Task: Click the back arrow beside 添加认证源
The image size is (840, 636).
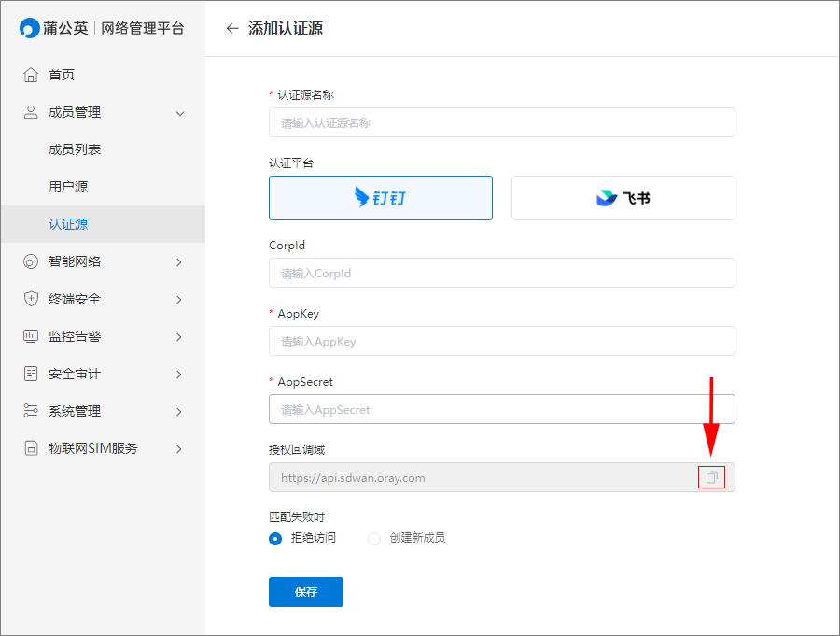Action: point(232,28)
